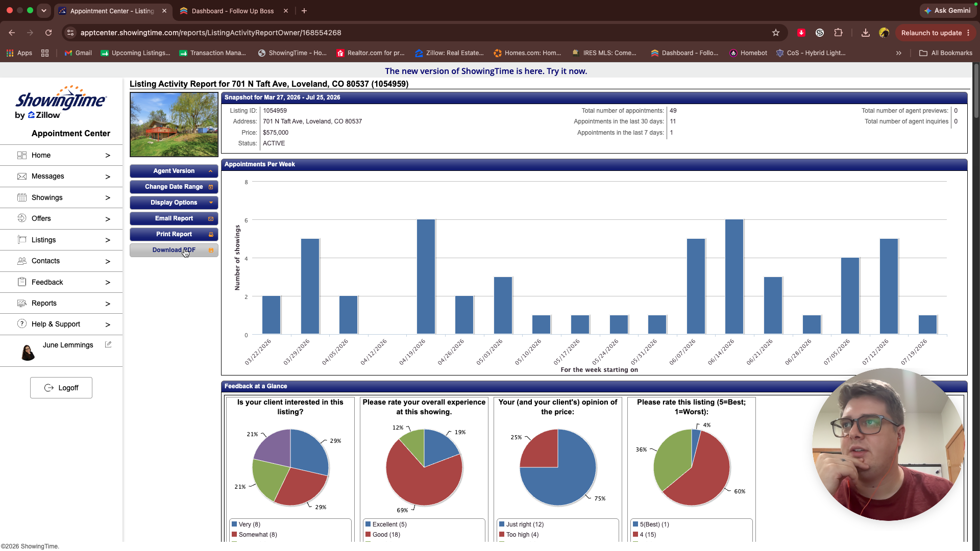Screen dimensions: 980x551
Task: Click Relaunch to update button
Action: coord(936,33)
